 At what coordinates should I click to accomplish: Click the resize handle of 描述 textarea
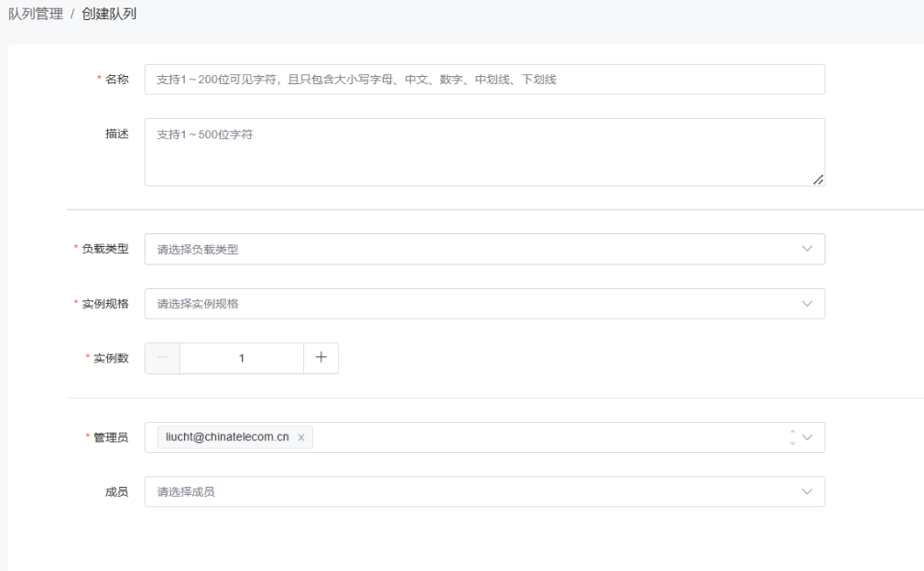click(818, 179)
